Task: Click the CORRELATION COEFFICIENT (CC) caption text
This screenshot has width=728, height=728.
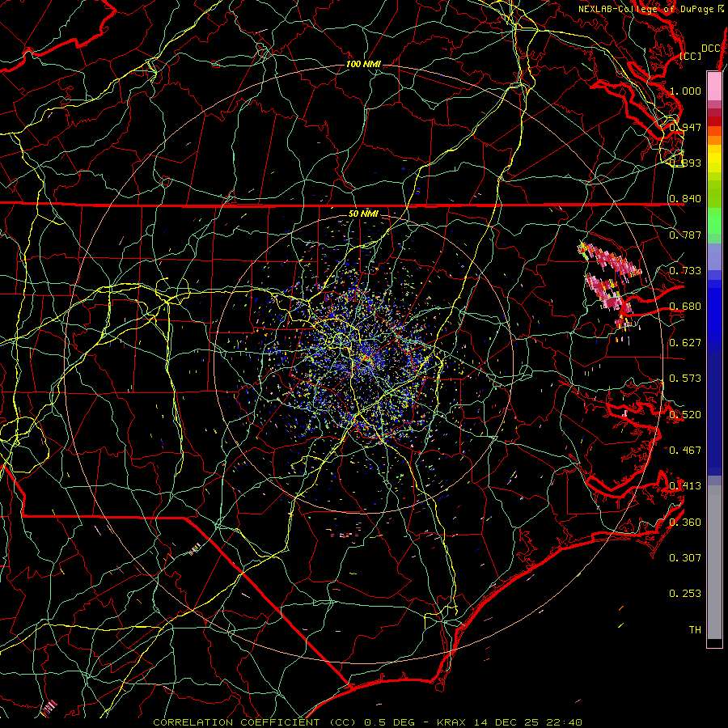Action: (255, 722)
